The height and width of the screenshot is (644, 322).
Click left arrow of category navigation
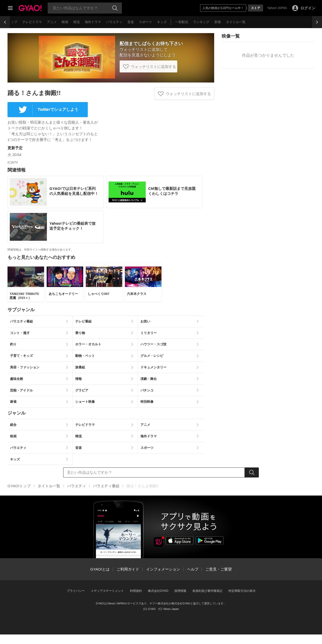[x=5, y=22]
